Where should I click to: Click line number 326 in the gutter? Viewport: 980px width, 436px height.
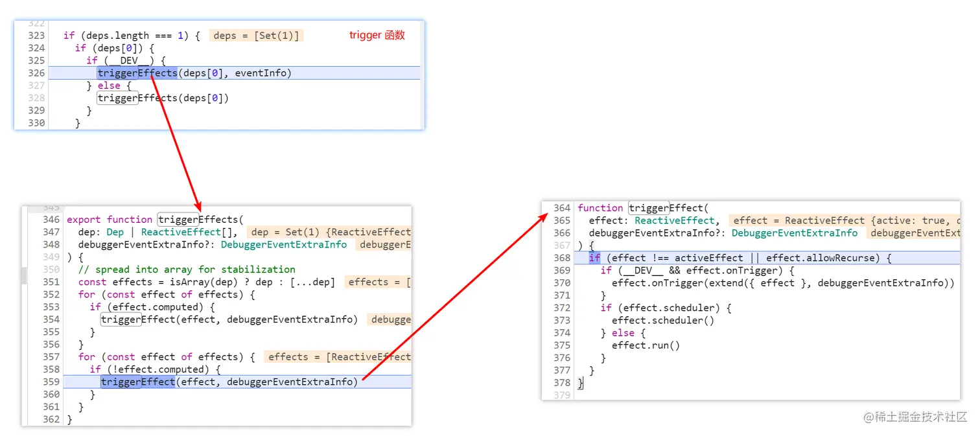(36, 73)
